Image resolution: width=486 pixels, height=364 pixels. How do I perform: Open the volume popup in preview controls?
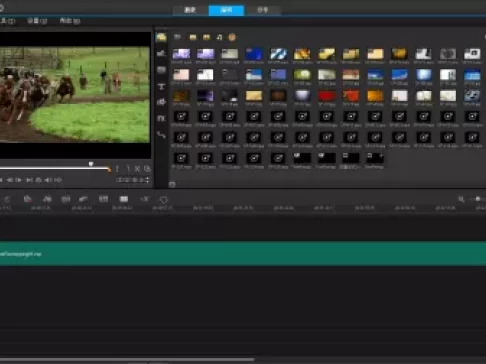click(48, 180)
